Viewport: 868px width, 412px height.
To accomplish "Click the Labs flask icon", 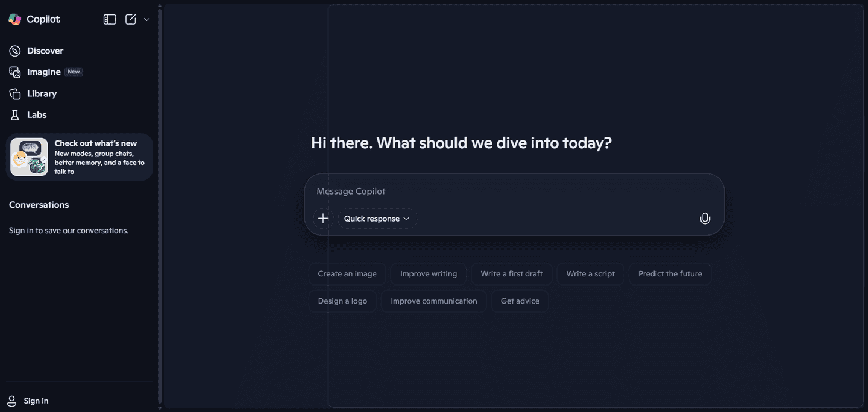I will (x=15, y=115).
